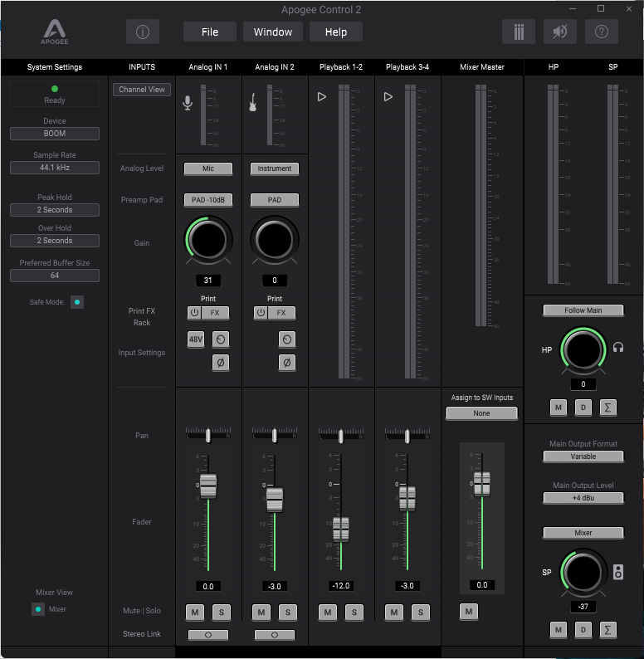The image size is (644, 659).
Task: Toggle Stereo Link for Analog IN 1
Action: click(x=207, y=635)
